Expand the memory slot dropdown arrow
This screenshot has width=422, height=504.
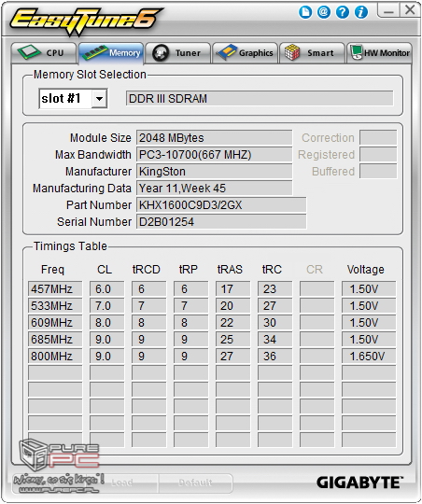(99, 99)
